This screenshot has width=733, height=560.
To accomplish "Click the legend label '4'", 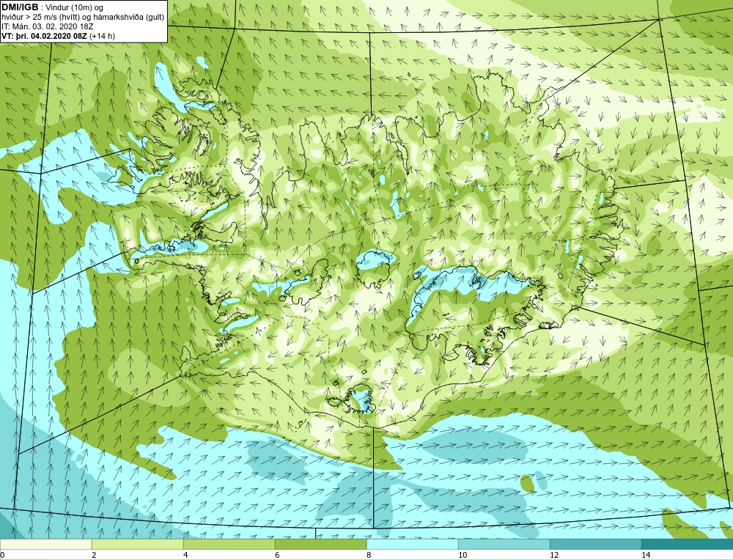I will click(x=185, y=555).
